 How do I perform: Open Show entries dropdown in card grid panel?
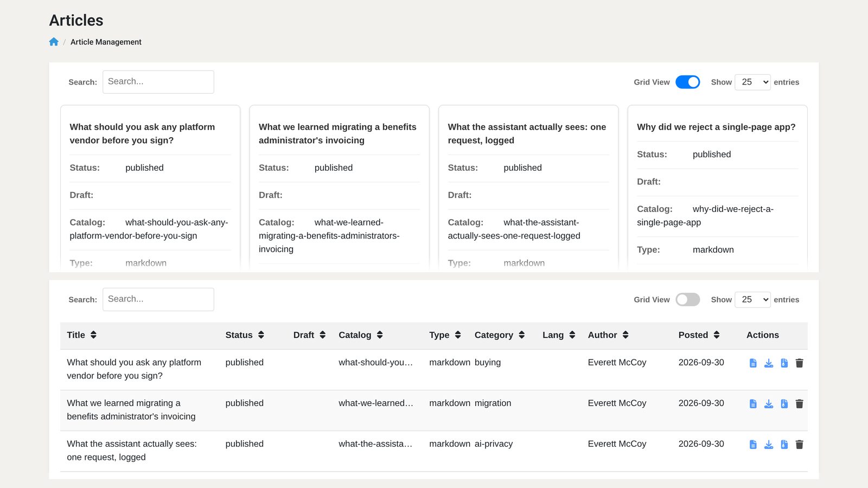[x=752, y=82]
